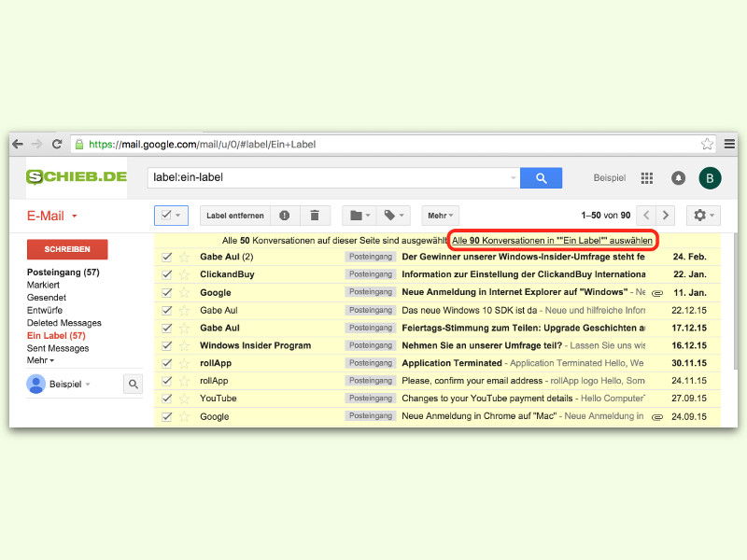This screenshot has height=560, width=747.
Task: Open account avatar with letter B
Action: 710,178
